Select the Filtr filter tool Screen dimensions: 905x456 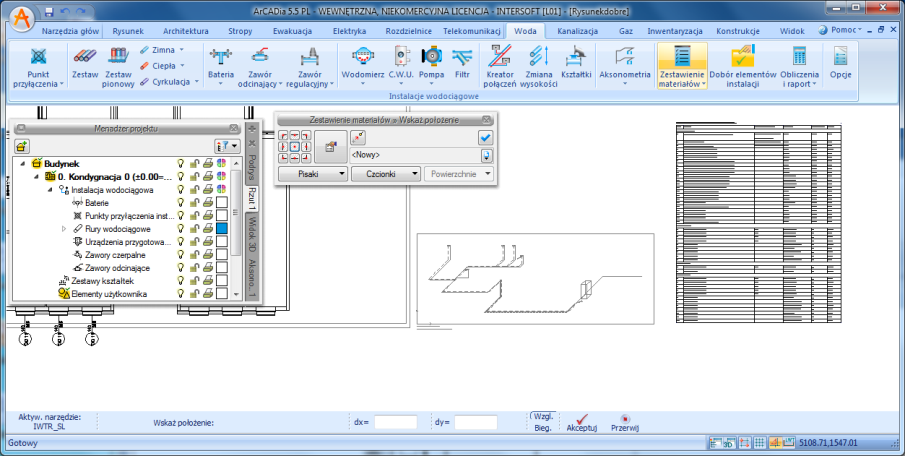(x=462, y=63)
